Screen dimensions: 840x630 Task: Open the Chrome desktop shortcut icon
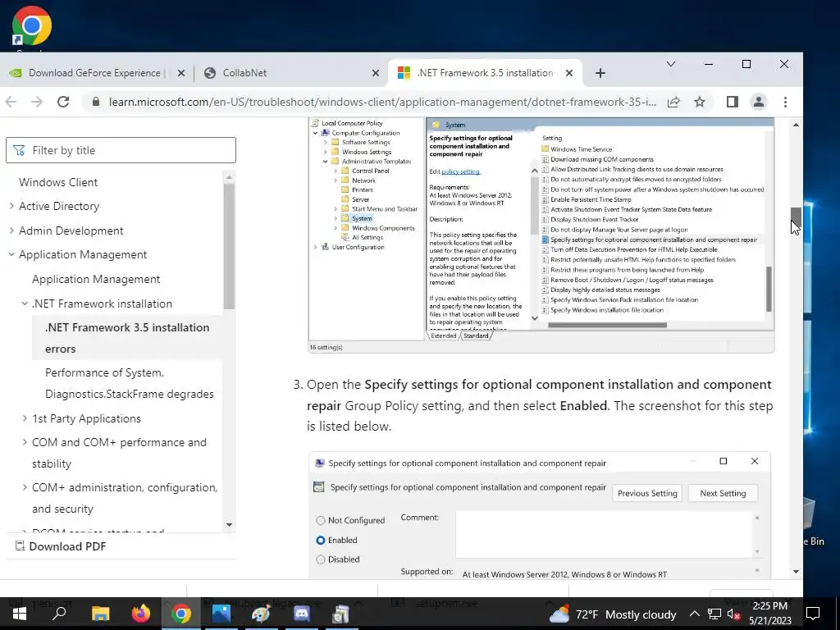[x=32, y=25]
